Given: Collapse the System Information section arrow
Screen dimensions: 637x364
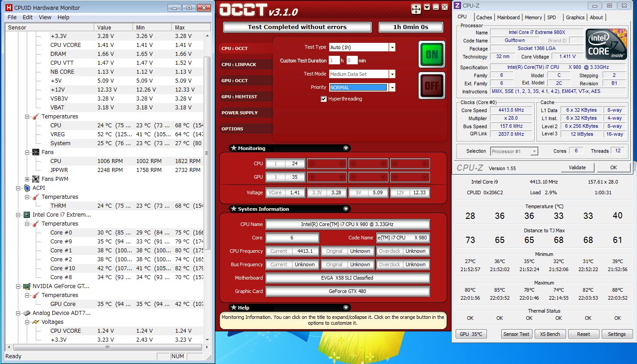Looking at the screenshot, I should tap(346, 209).
